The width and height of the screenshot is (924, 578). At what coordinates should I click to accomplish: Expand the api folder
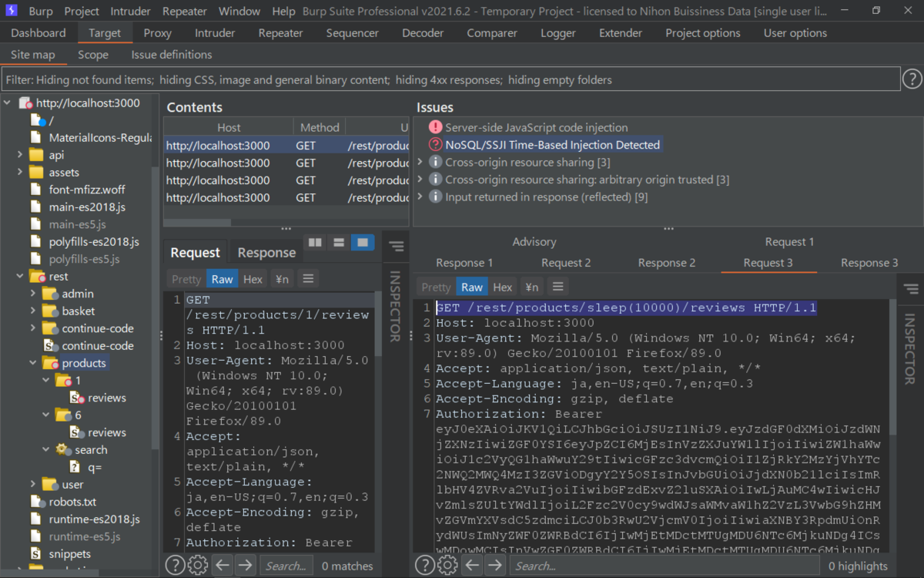pos(21,155)
